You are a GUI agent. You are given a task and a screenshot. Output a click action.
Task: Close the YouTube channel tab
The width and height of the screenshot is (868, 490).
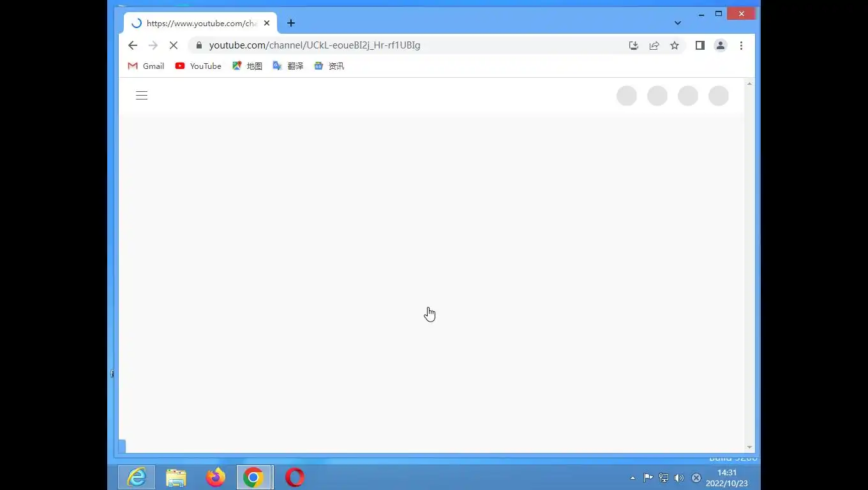pos(267,23)
